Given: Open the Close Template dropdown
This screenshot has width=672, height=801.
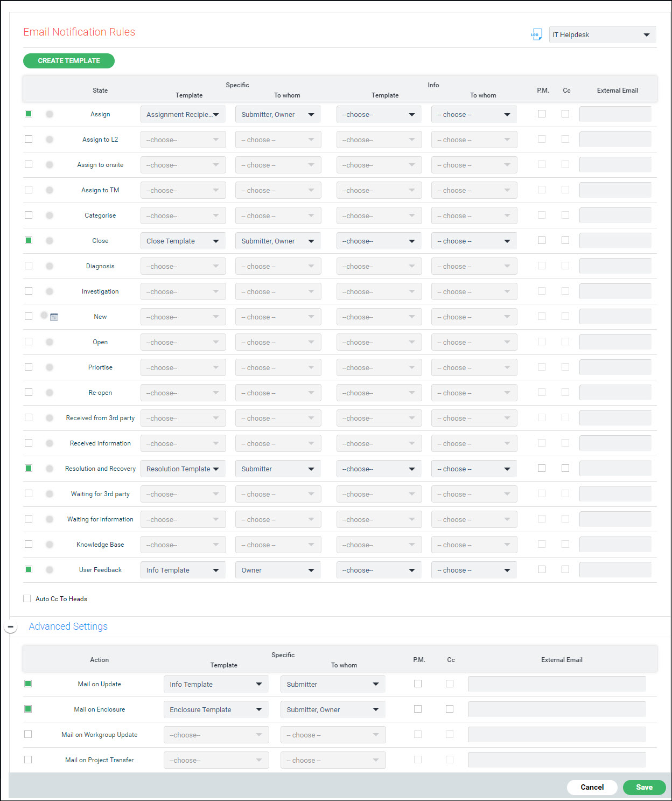Looking at the screenshot, I should pos(183,241).
